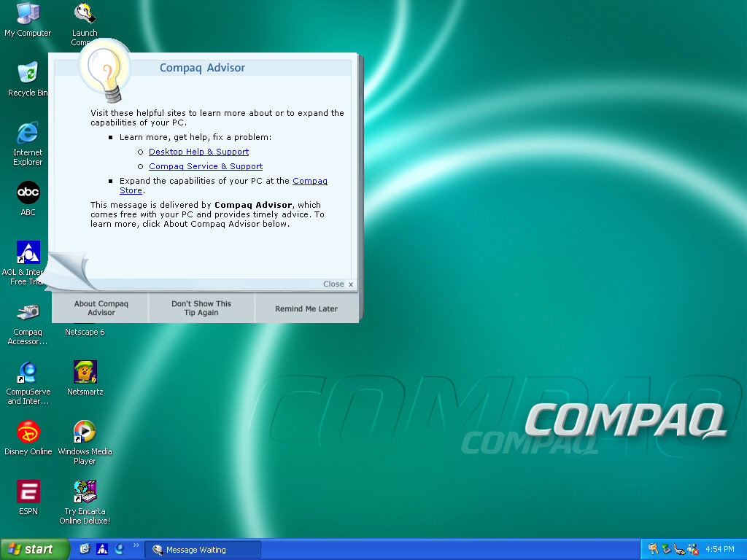Viewport: 747px width, 560px height.
Task: Launch Windows Media Player from desktop
Action: pos(85,432)
